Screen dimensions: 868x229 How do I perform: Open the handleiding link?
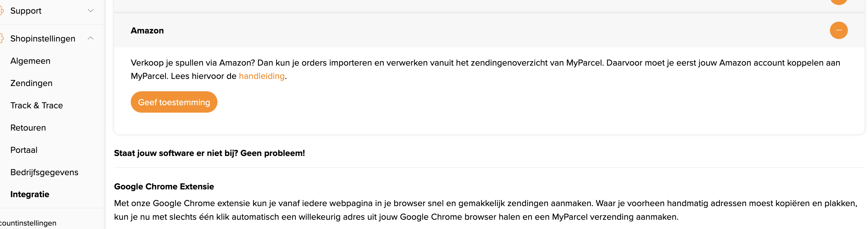261,76
